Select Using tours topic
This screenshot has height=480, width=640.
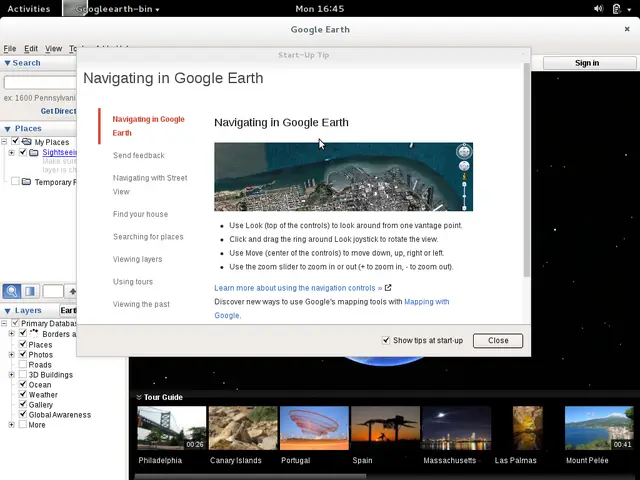click(x=133, y=281)
